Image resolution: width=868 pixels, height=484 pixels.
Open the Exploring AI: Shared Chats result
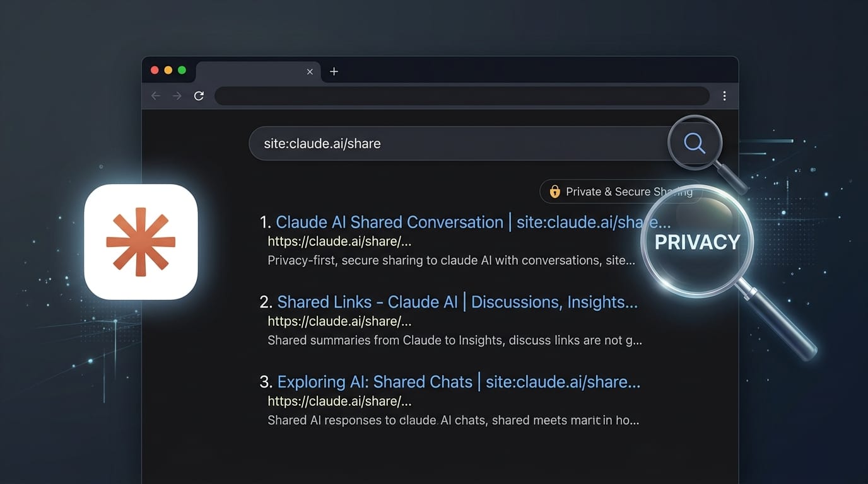coord(459,382)
